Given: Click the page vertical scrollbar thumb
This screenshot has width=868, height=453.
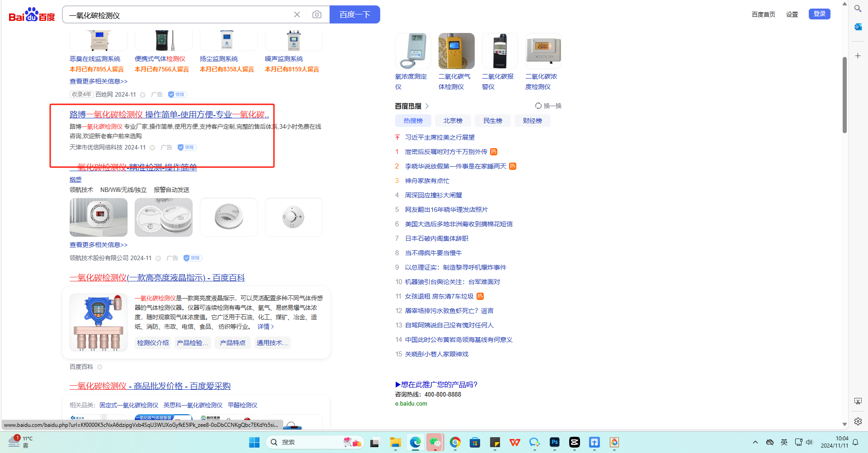Looking at the screenshot, I should [x=844, y=95].
